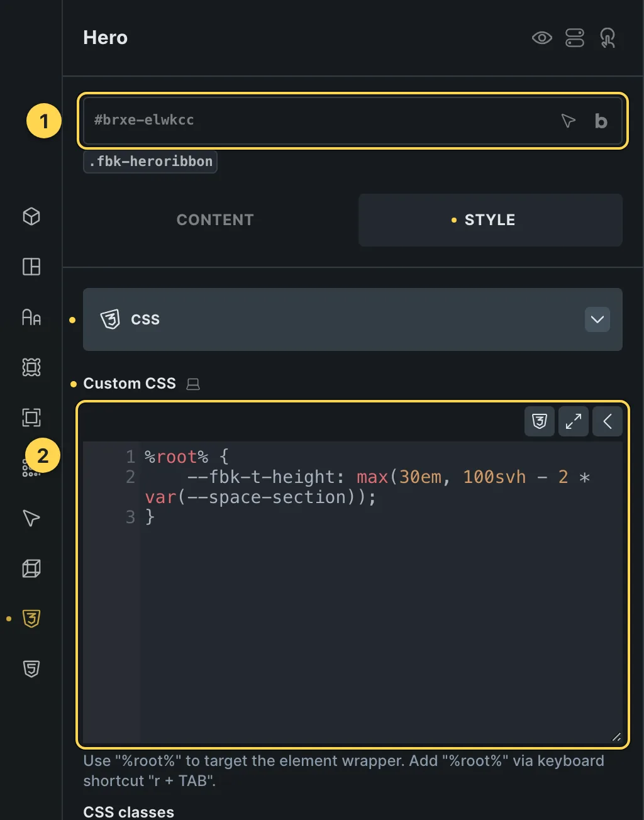Click the CSS3 button in code editor toolbar
The width and height of the screenshot is (644, 820).
pyautogui.click(x=540, y=421)
